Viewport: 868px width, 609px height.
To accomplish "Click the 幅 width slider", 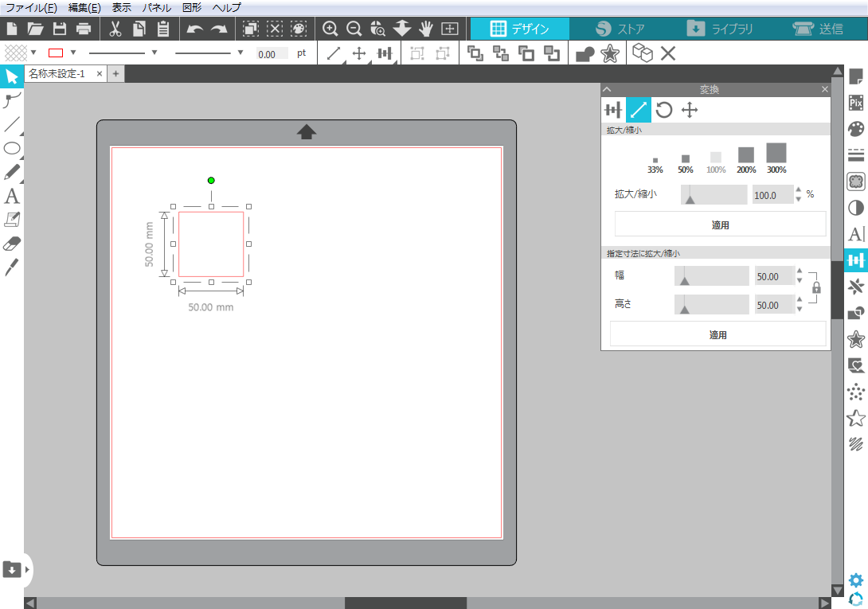I will coord(711,276).
